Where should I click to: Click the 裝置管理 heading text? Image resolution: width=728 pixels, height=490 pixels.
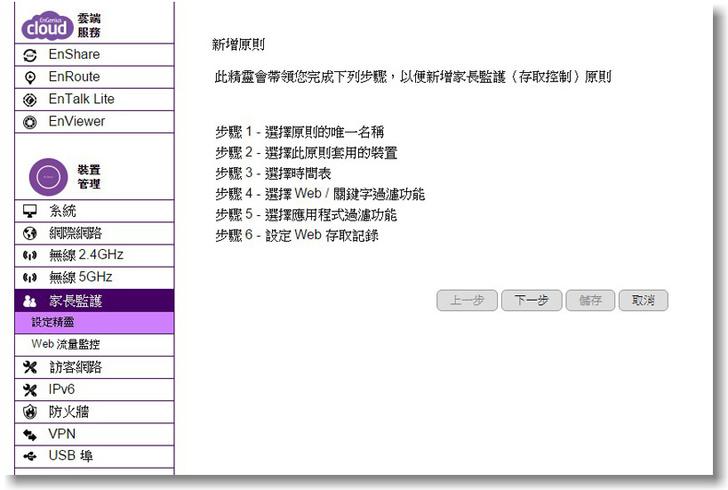(89, 177)
